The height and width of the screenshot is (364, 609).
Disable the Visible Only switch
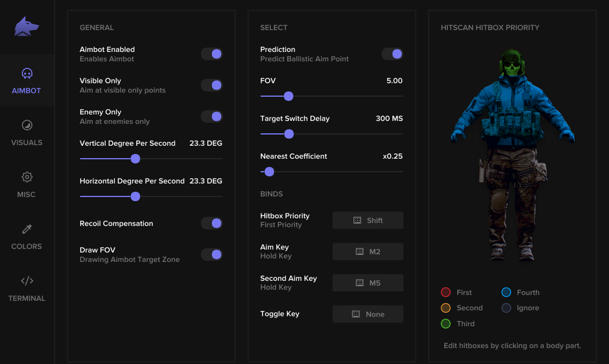(x=212, y=85)
